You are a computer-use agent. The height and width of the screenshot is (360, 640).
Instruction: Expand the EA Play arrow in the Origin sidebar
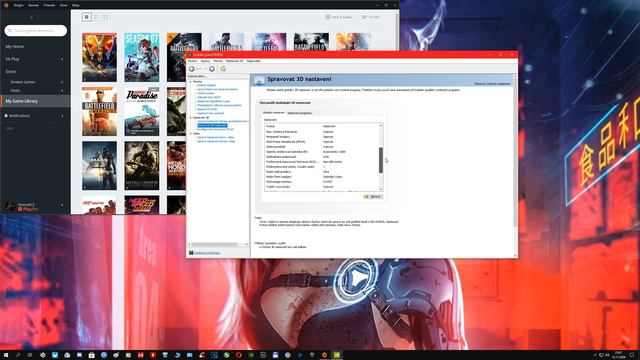click(62, 59)
